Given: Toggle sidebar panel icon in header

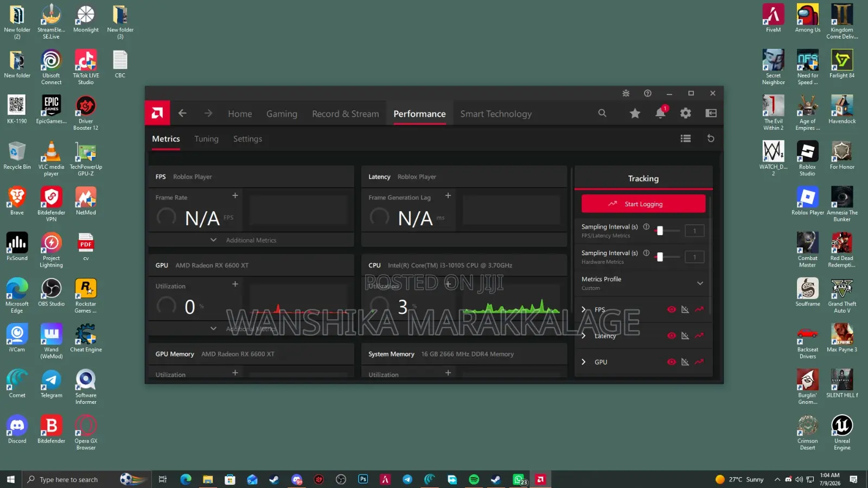Looking at the screenshot, I should (x=711, y=113).
